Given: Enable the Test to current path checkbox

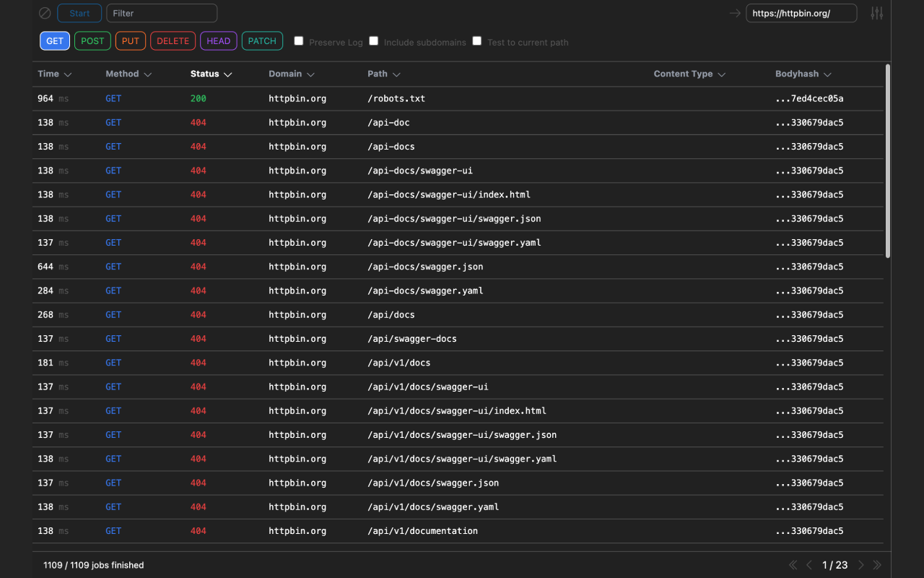Looking at the screenshot, I should coord(477,41).
